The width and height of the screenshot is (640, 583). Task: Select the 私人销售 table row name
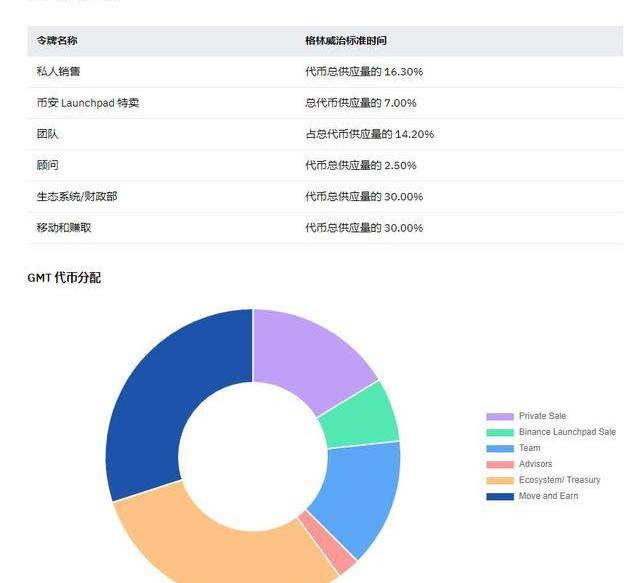click(x=57, y=72)
